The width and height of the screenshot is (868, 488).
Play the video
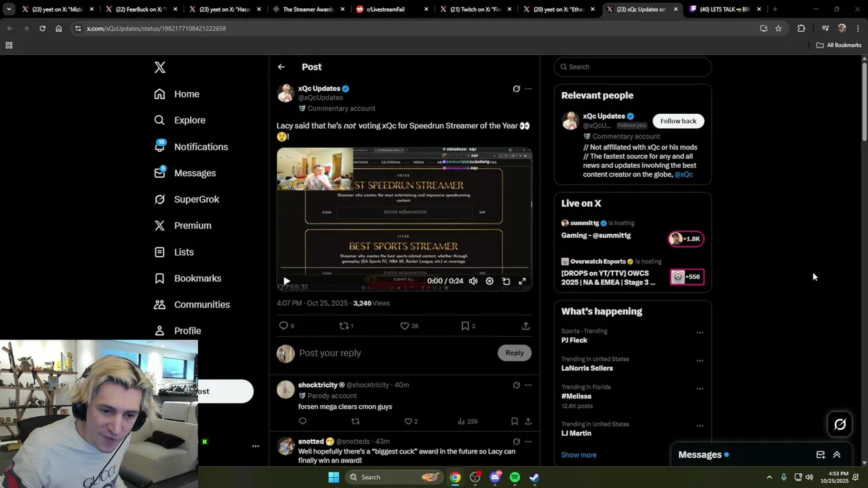pos(286,281)
